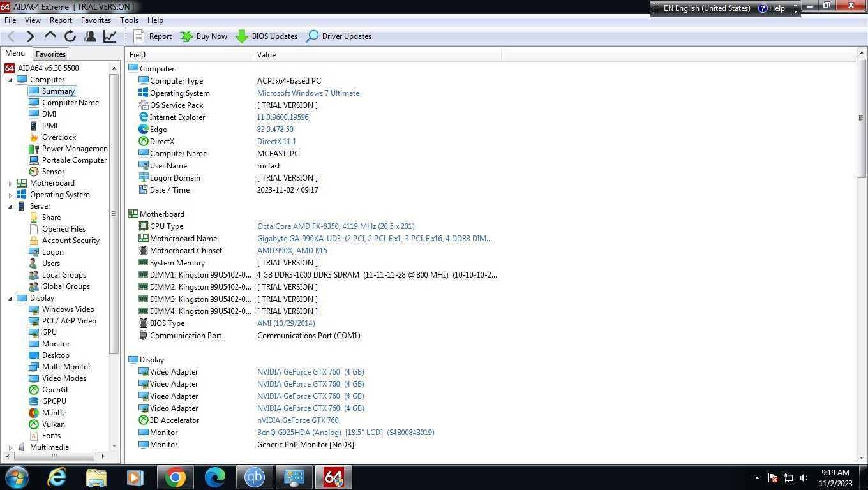The height and width of the screenshot is (490, 868).
Task: Select Share under Server
Action: 51,218
